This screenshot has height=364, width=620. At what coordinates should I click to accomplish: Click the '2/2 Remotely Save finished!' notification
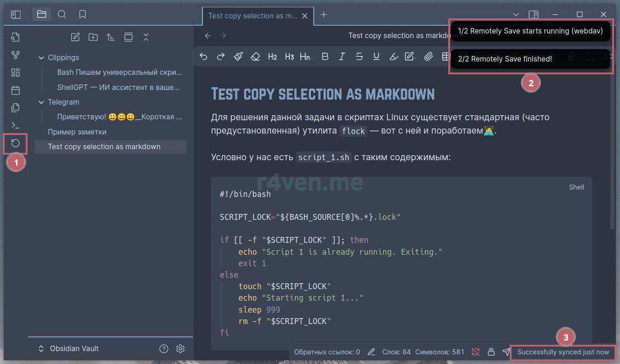click(x=530, y=59)
